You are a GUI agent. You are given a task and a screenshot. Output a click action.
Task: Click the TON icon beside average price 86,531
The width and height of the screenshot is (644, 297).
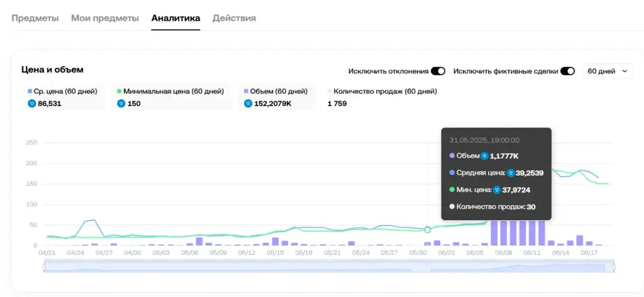click(31, 104)
